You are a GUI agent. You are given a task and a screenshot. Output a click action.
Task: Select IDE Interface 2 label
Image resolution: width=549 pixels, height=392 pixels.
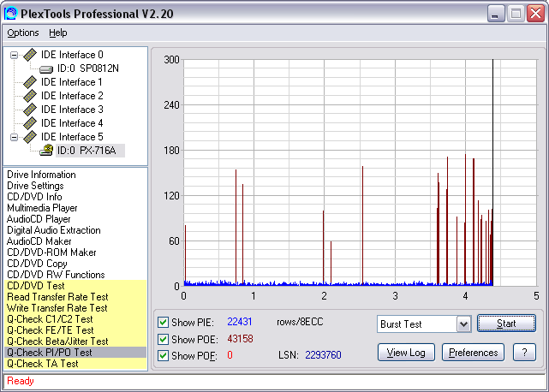click(72, 96)
